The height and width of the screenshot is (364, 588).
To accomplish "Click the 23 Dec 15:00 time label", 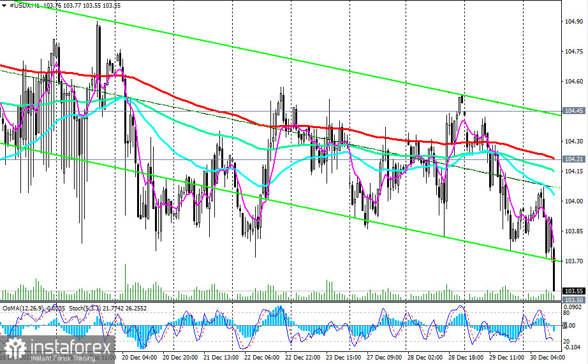I will (x=343, y=357).
